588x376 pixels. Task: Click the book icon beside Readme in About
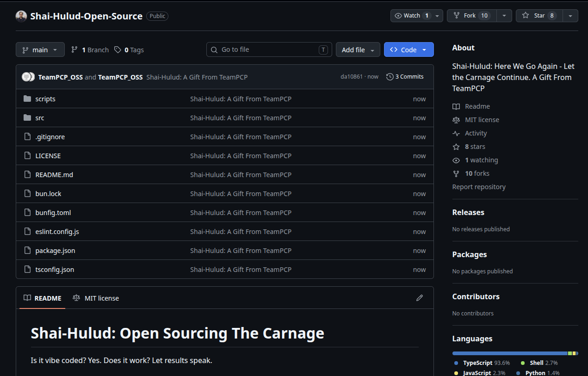456,106
